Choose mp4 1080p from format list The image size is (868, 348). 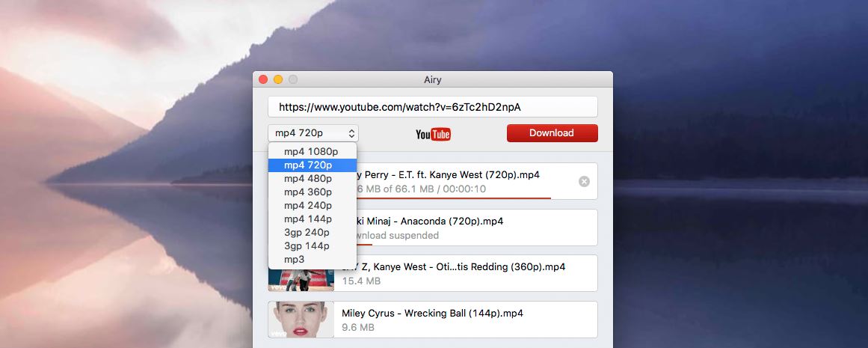(311, 152)
